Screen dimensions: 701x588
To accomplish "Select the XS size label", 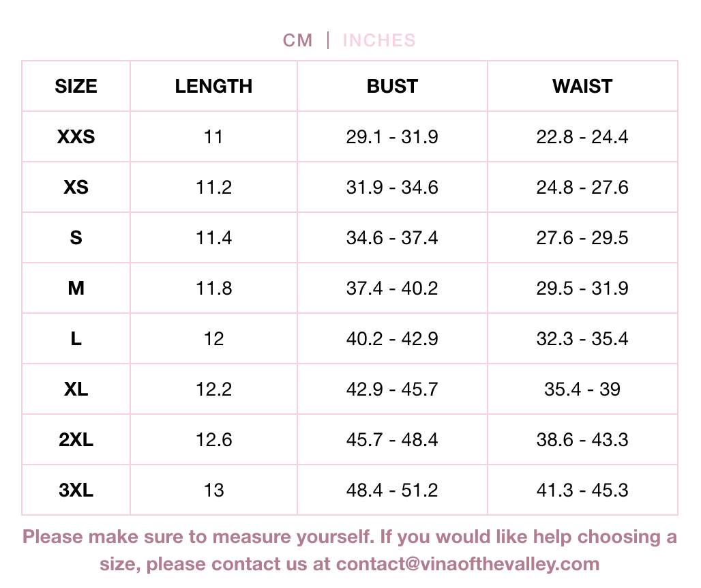I will point(76,188).
